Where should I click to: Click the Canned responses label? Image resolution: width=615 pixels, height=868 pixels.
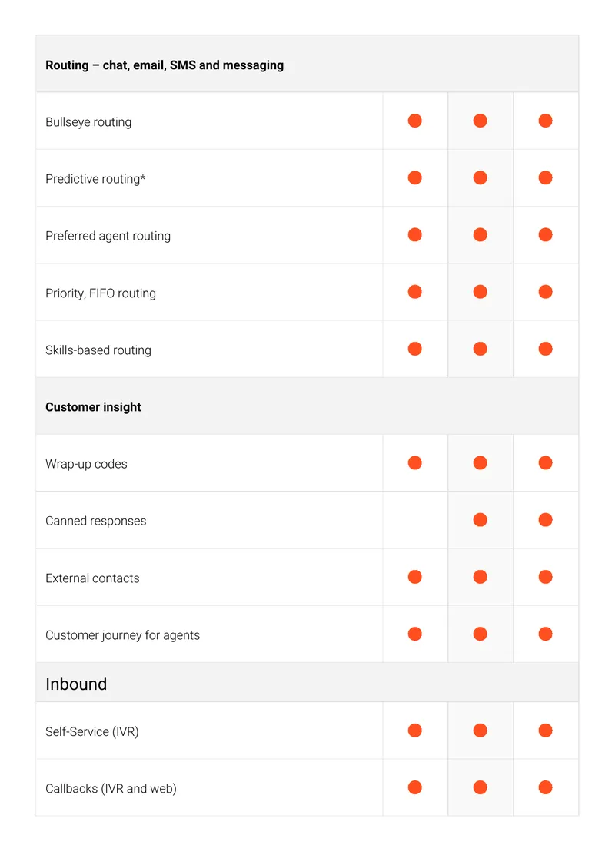pyautogui.click(x=96, y=521)
